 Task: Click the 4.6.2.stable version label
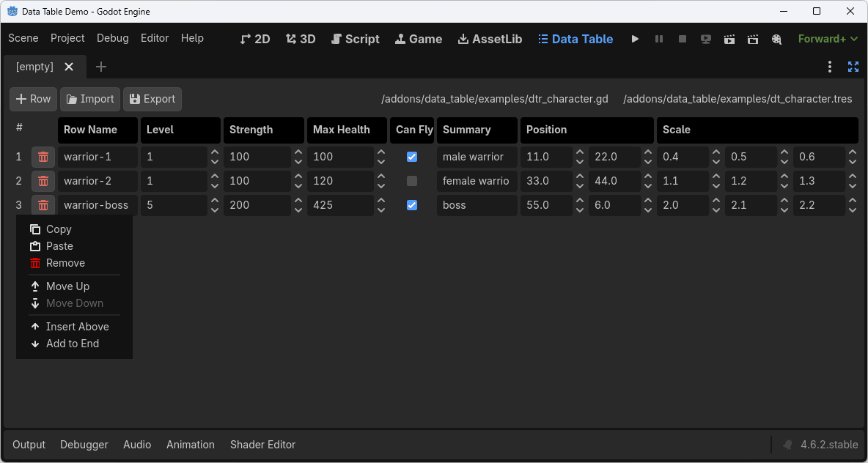click(x=828, y=445)
